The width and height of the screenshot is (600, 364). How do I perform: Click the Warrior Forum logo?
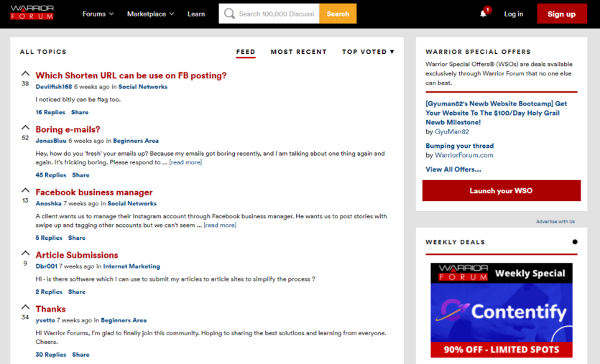[32, 12]
